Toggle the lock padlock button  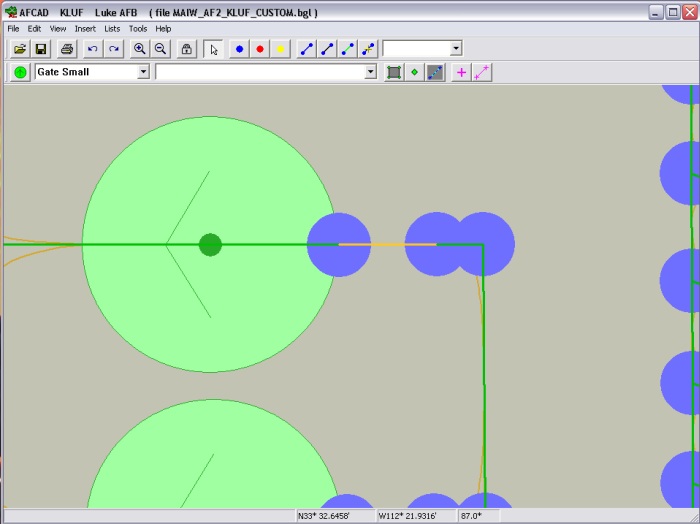click(x=186, y=49)
